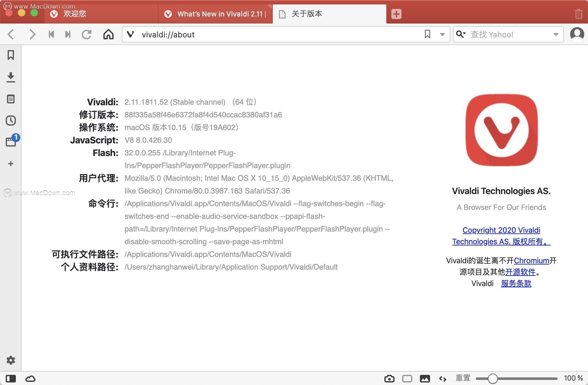Click the Fast Forward button

pyautogui.click(x=68, y=34)
